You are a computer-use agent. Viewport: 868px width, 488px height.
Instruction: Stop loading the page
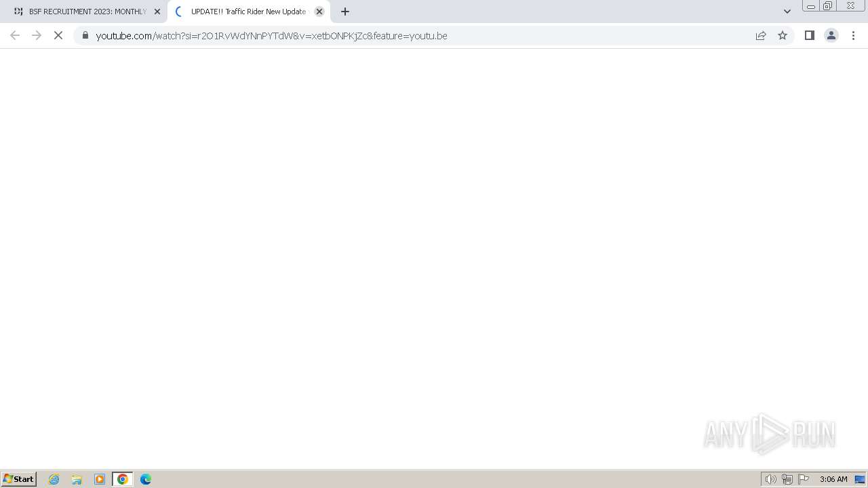coord(58,35)
